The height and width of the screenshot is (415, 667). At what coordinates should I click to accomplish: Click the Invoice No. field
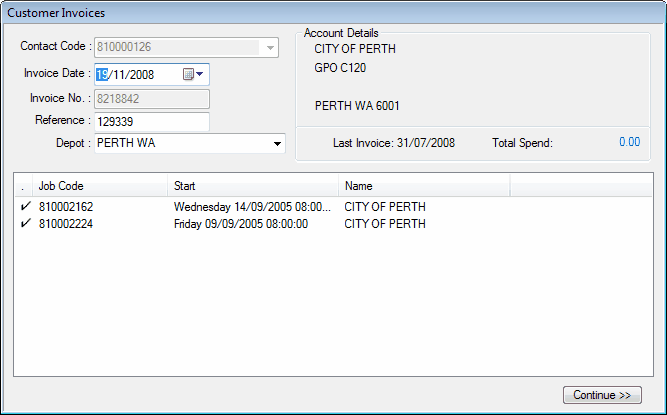click(151, 98)
